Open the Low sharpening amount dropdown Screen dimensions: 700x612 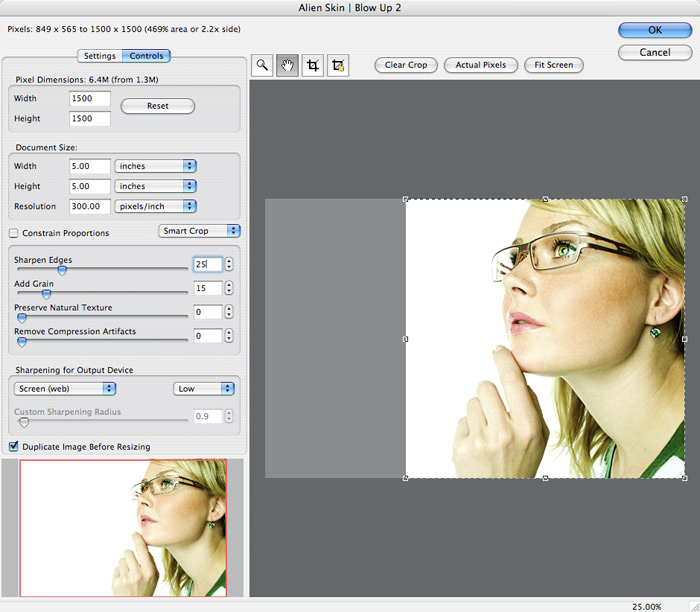(x=203, y=388)
